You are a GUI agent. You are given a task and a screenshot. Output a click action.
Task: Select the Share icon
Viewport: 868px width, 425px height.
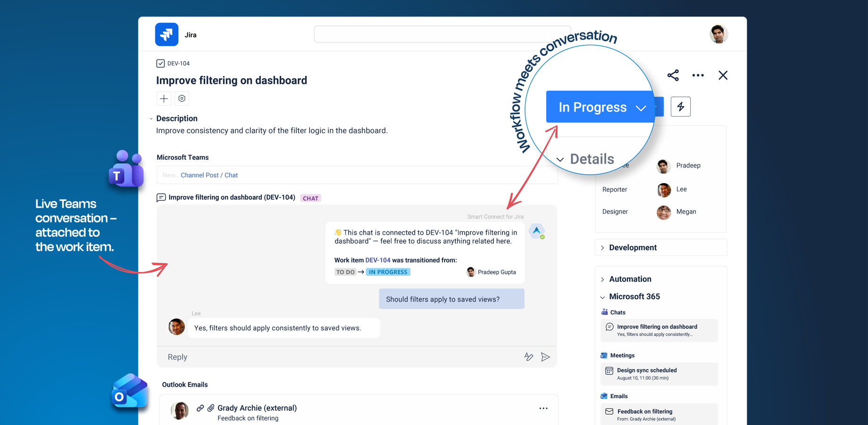(x=673, y=75)
